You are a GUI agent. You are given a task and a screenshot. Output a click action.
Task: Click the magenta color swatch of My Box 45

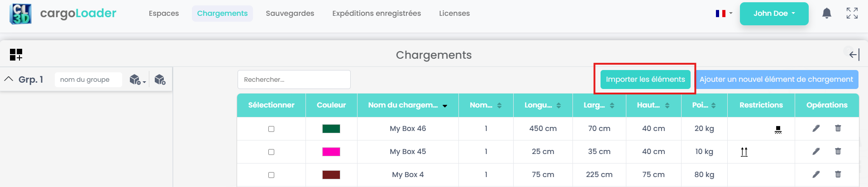(x=331, y=152)
